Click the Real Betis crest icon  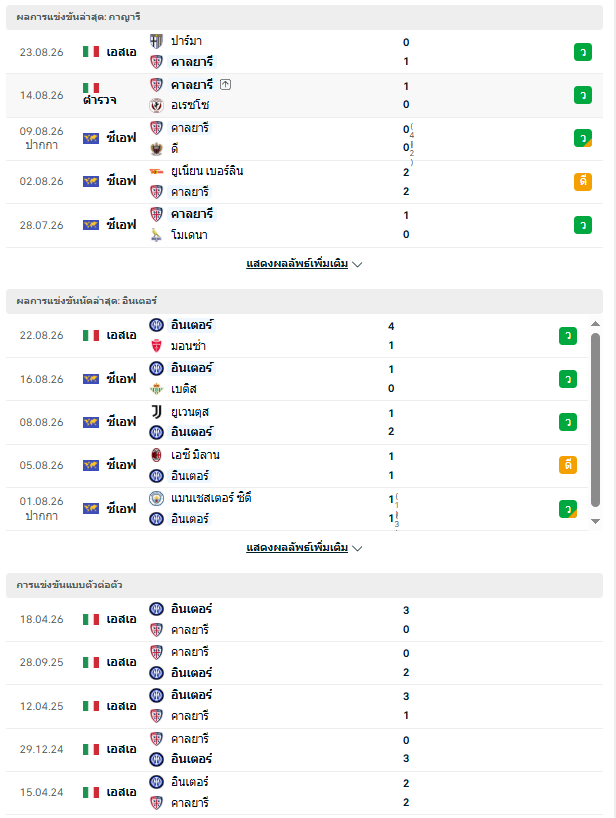(156, 389)
